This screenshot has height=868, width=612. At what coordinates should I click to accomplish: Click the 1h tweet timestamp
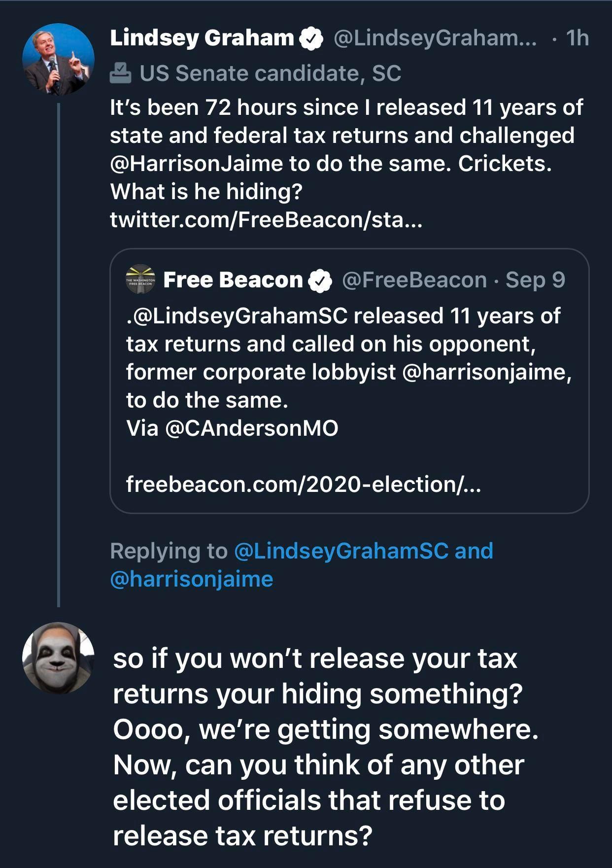[x=577, y=38]
